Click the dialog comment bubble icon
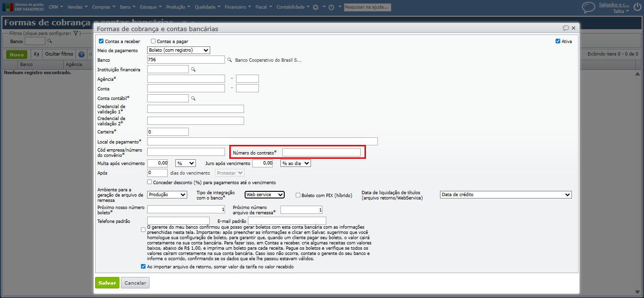 [566, 28]
